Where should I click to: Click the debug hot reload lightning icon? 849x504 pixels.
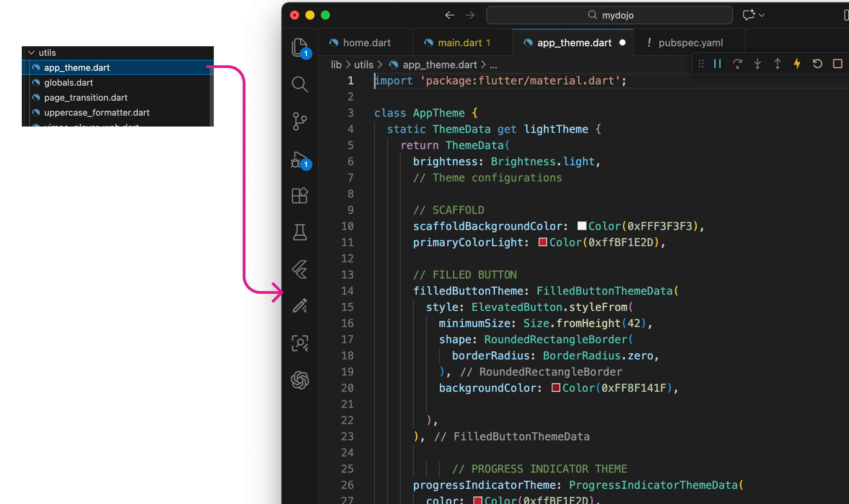797,64
